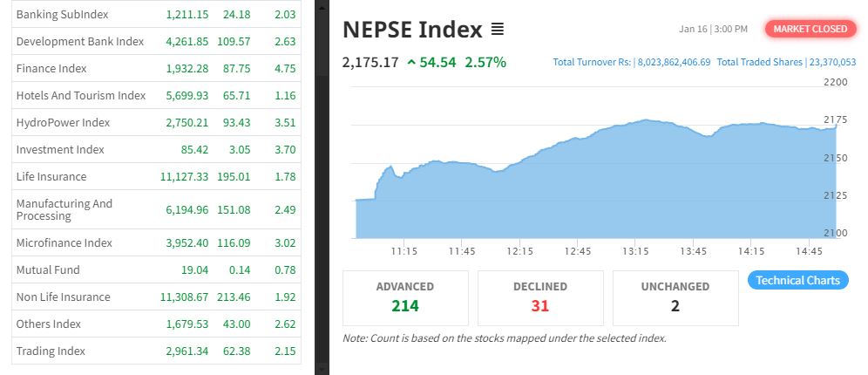Select the Finance Index entry
Screen dimensions: 868x375
[52, 68]
